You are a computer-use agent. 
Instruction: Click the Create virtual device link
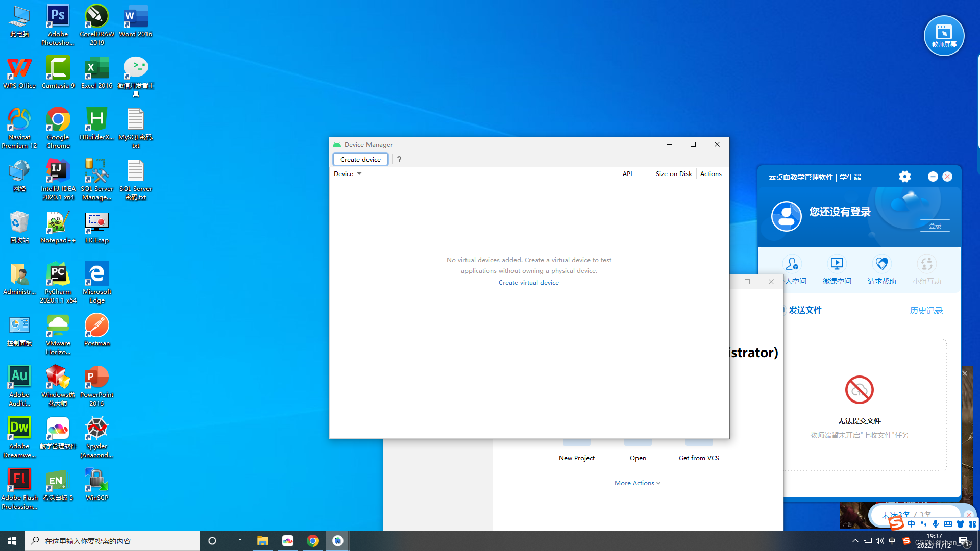point(528,282)
